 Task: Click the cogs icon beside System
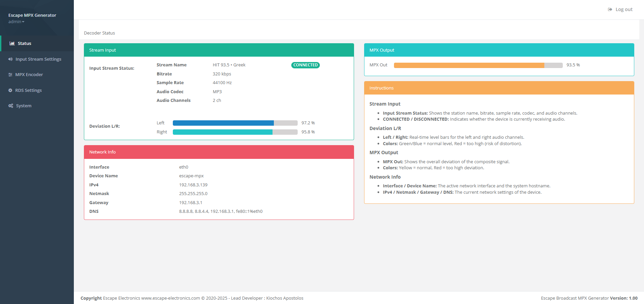point(11,106)
